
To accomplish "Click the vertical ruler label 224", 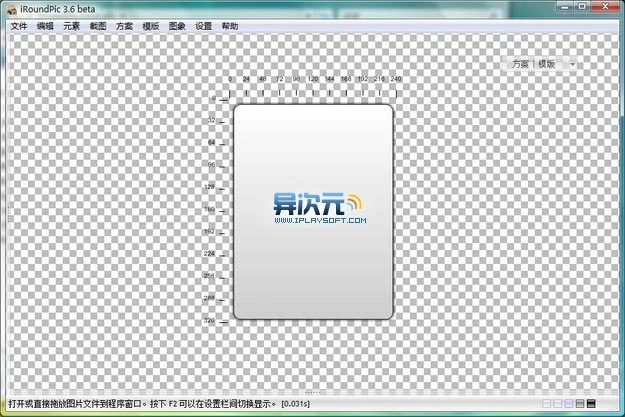I will point(209,254).
